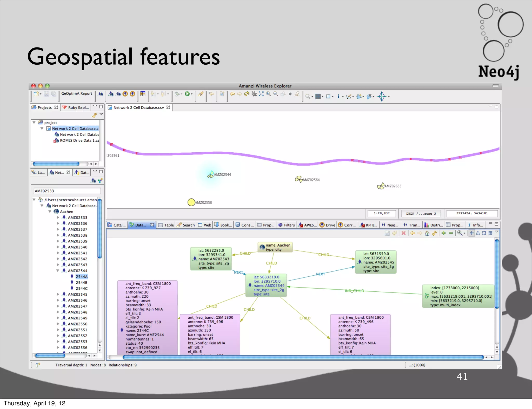The height and width of the screenshot is (409, 532).
Task: Toggle the spring layout button in graph toolbar
Action: [471, 233]
